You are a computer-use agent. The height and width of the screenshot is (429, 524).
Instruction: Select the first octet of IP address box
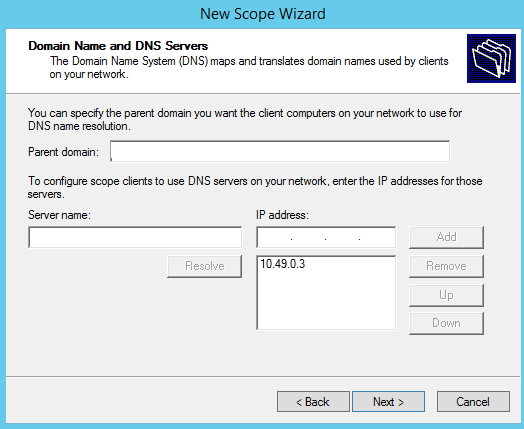coord(275,238)
